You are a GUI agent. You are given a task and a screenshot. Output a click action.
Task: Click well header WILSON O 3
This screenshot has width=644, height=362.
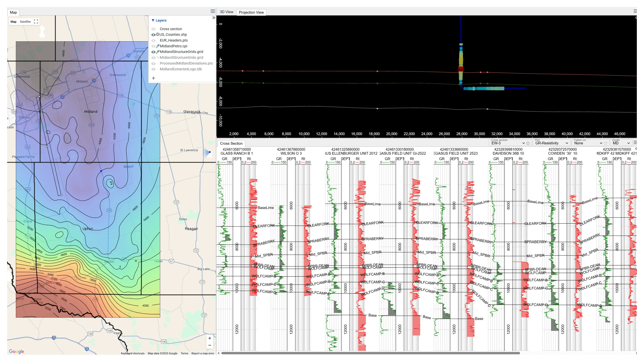pos(291,153)
